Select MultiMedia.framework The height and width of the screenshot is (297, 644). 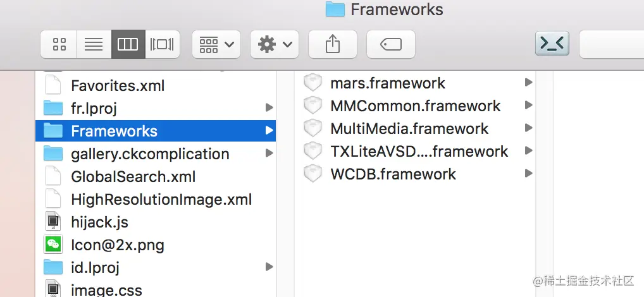415,129
